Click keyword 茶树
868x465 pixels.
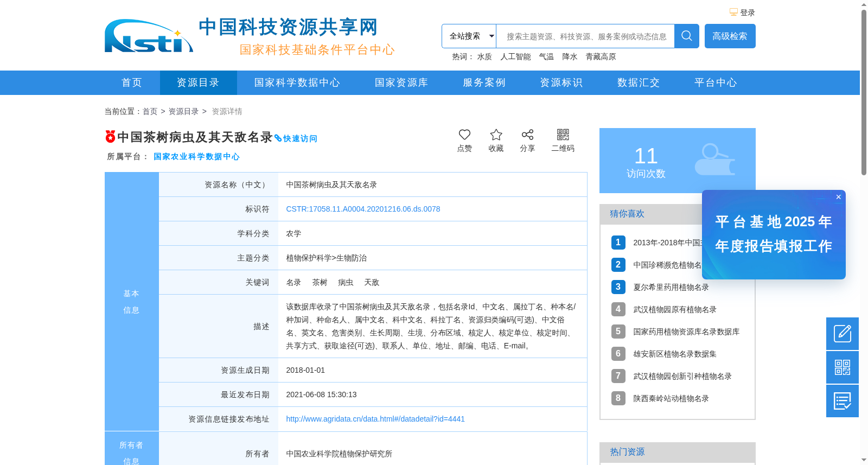pos(320,282)
